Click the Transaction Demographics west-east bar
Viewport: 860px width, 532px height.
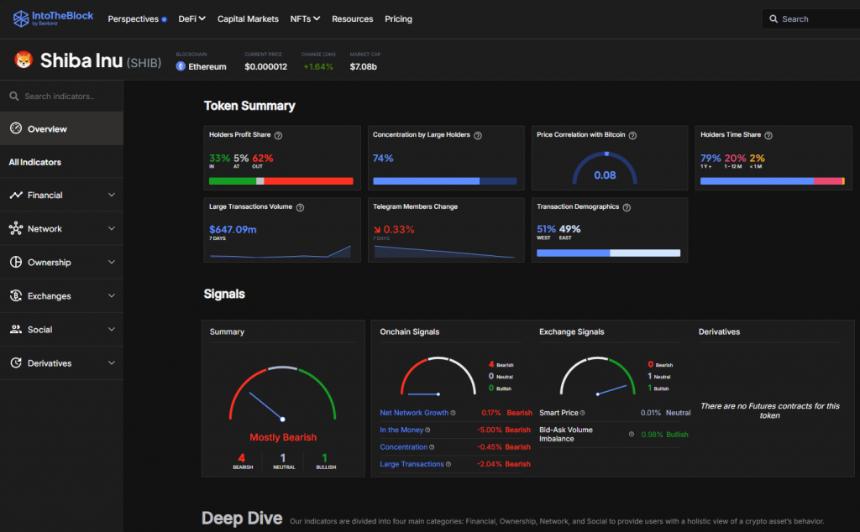(608, 253)
